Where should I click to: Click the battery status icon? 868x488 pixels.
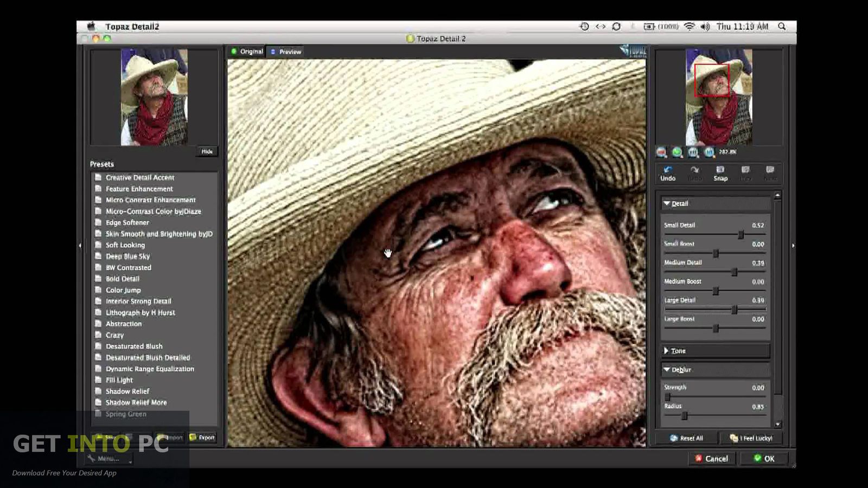649,26
